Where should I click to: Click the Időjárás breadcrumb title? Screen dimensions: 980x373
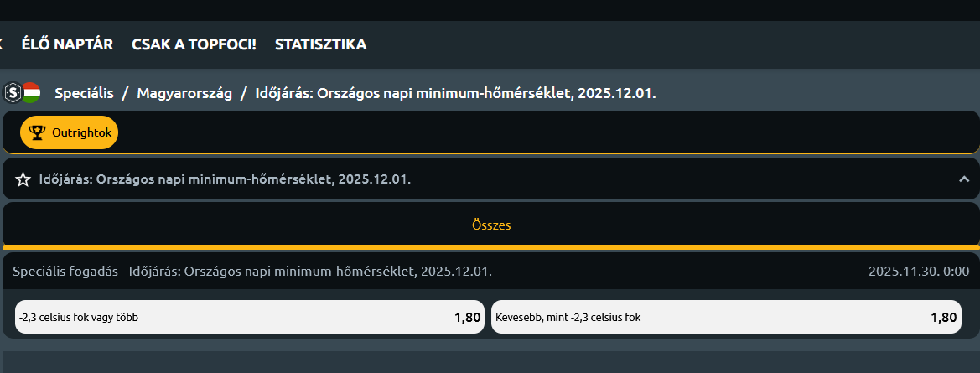tap(455, 93)
